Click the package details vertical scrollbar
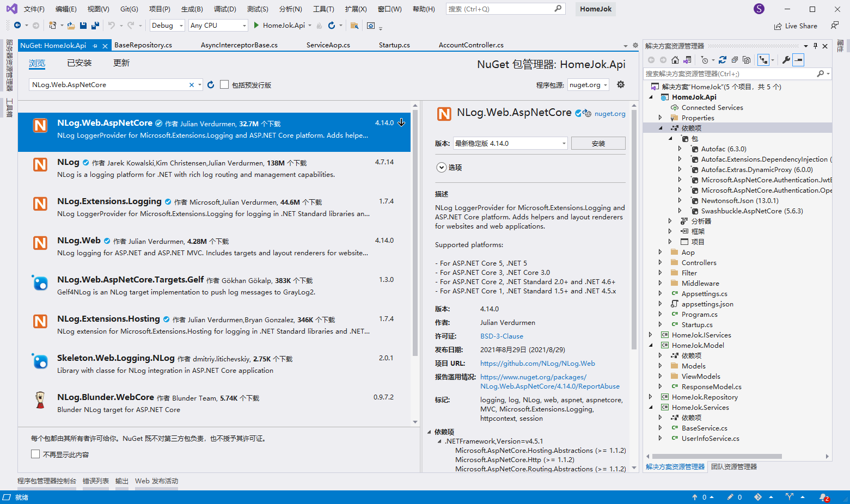Viewport: 850px width, 504px height. [x=634, y=229]
